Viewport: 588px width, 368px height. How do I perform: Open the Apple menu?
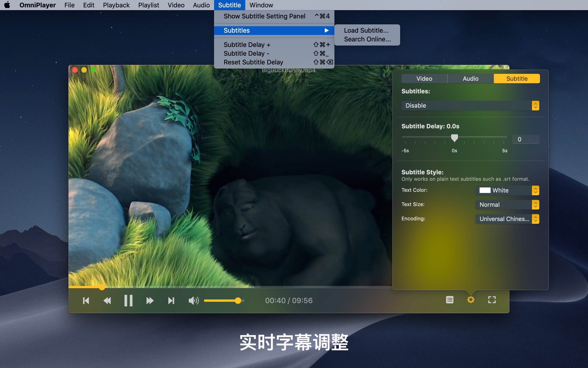pyautogui.click(x=7, y=5)
